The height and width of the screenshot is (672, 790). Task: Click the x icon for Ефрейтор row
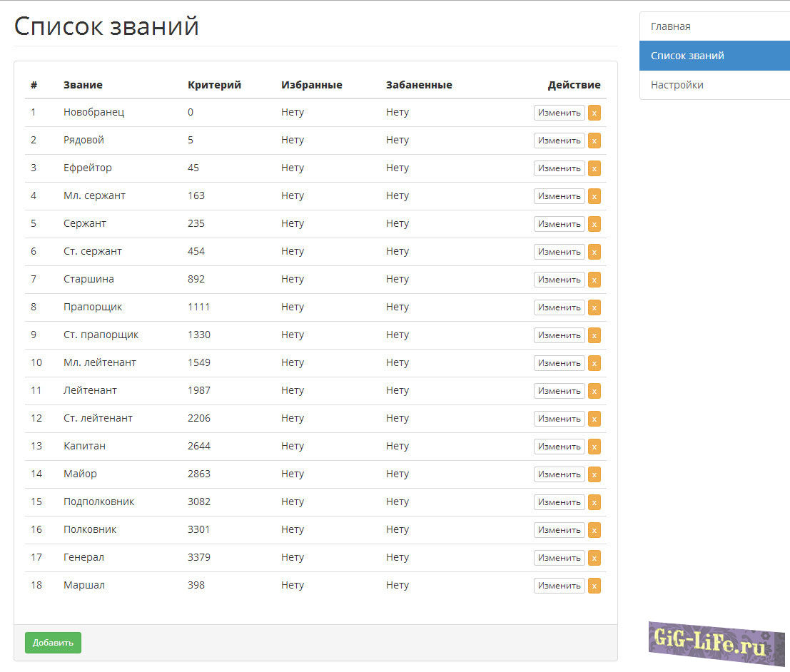[594, 168]
